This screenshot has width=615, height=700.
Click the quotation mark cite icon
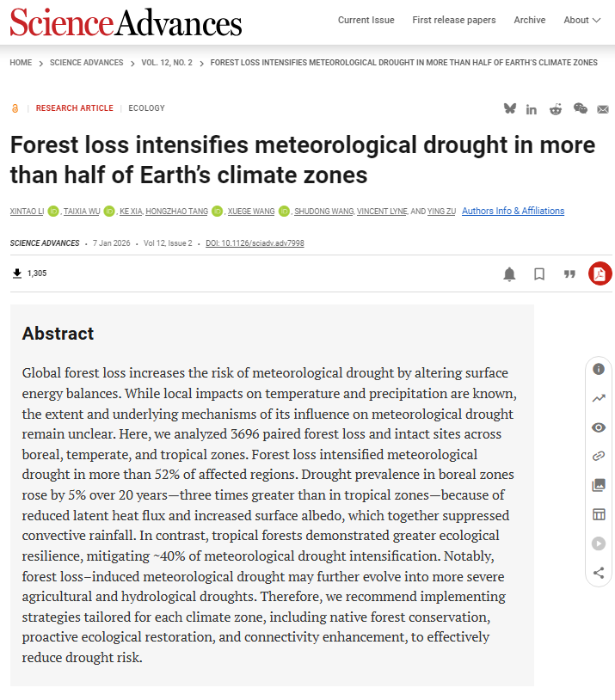click(569, 274)
